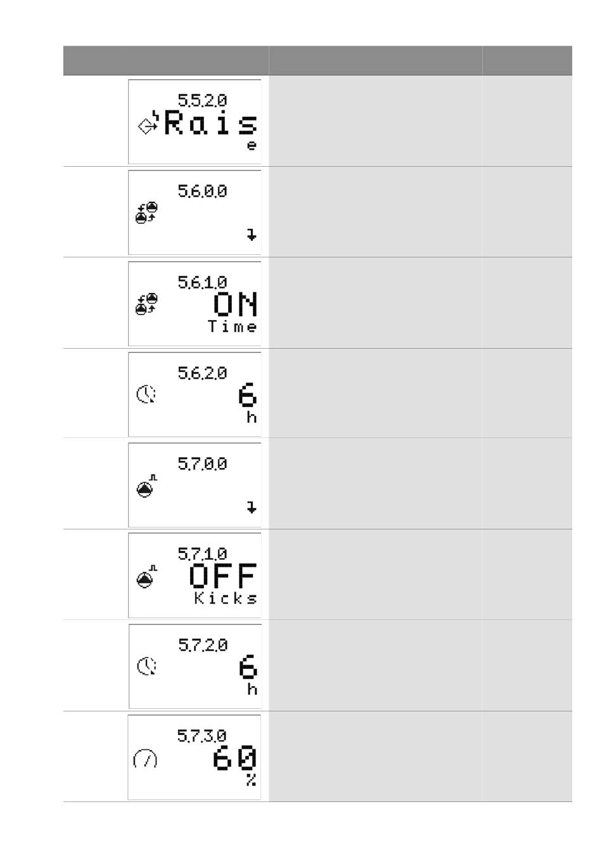Click the clock icon in display 5.6.2.0
Image resolution: width=602 pixels, height=868 pixels.
point(146,394)
